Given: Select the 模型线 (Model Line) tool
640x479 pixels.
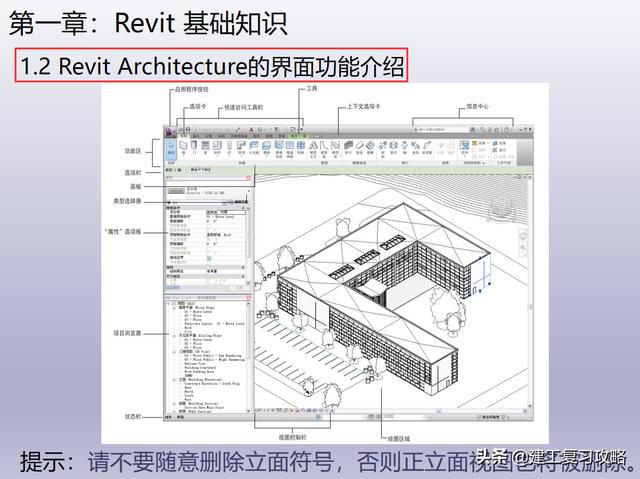Looking at the screenshot, I should (324, 149).
